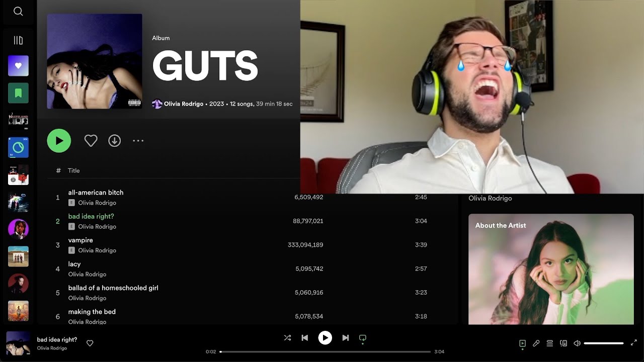Click Olivia Rodrigo artist link under lacy
The height and width of the screenshot is (362, 644).
pos(87,275)
